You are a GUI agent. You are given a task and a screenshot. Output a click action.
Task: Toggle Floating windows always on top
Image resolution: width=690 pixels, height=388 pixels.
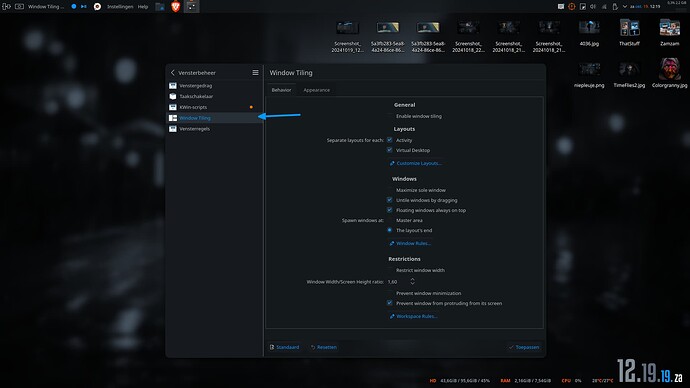click(389, 210)
